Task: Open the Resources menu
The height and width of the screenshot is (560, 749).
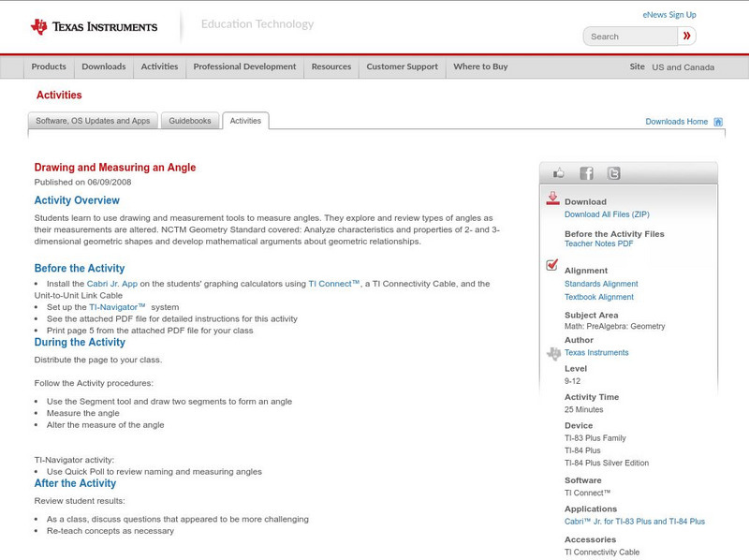Action: (x=331, y=66)
